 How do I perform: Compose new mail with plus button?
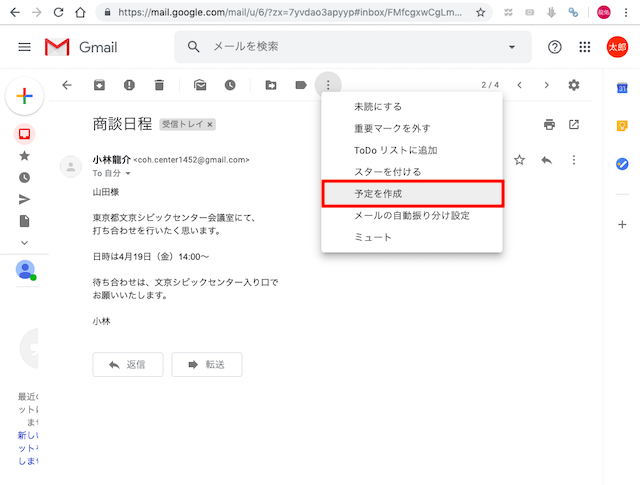point(24,96)
